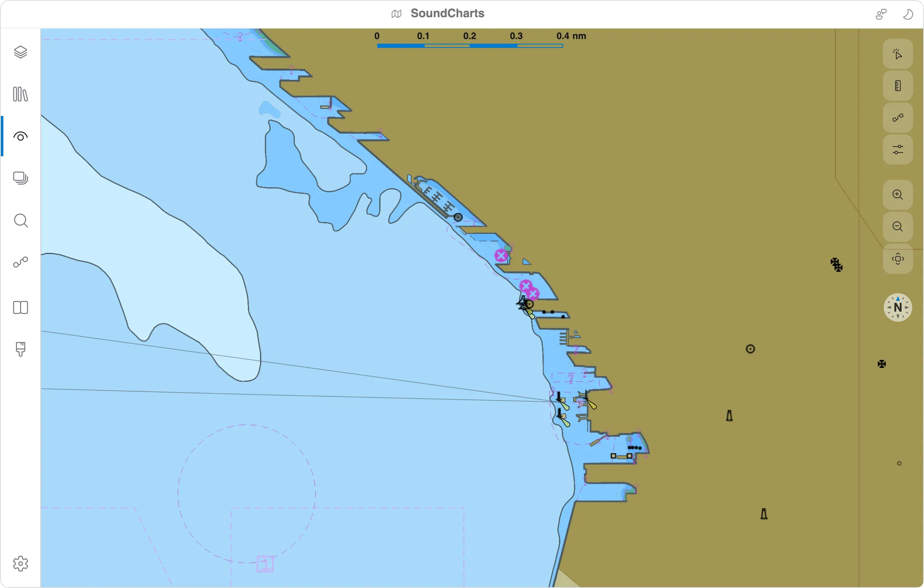Viewport: 924px width, 588px height.
Task: Zoom out with the minus magnifier
Action: (x=898, y=226)
